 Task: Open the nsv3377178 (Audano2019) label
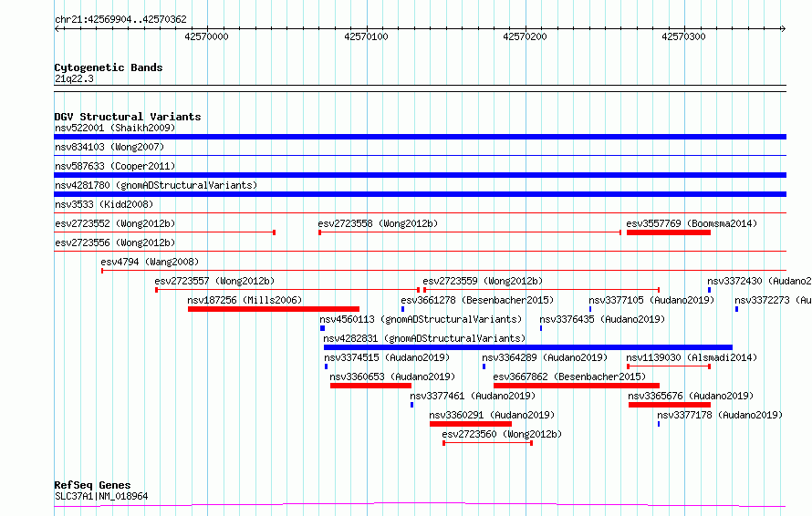click(x=720, y=415)
